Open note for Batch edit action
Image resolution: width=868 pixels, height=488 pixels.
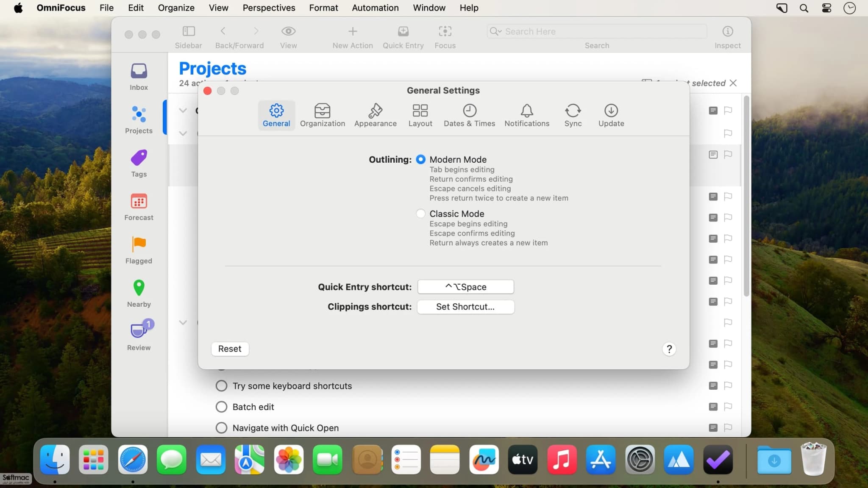(x=713, y=407)
